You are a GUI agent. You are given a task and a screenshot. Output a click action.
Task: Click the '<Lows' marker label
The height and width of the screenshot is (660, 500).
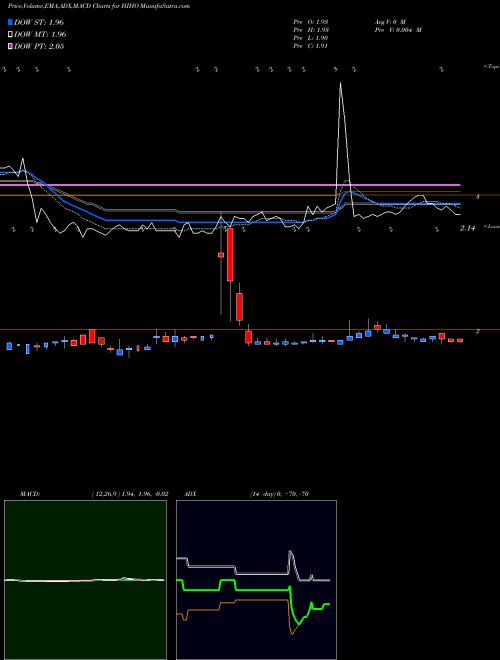(491, 226)
